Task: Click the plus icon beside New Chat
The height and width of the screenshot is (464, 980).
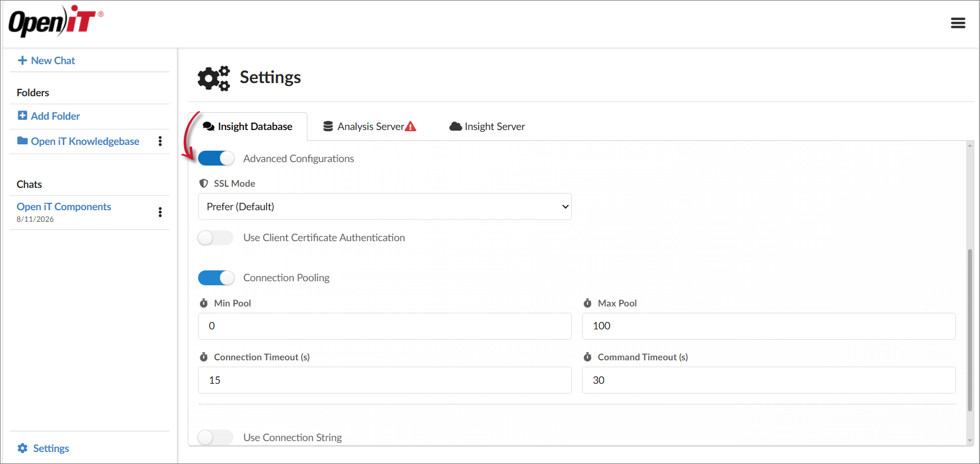Action: [x=22, y=60]
